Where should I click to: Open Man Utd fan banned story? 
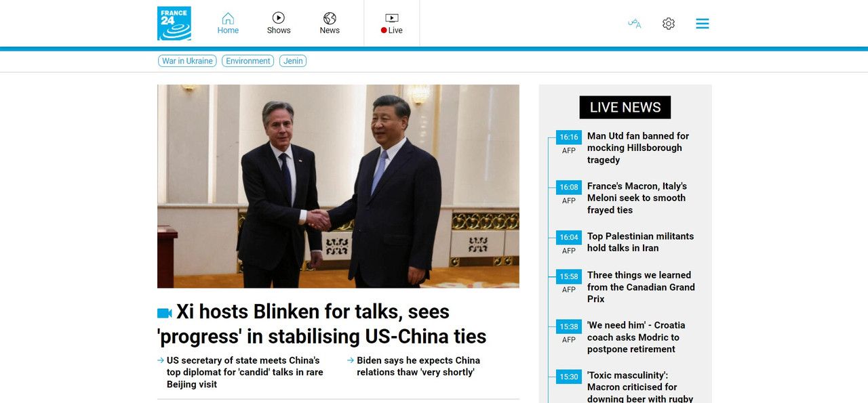click(x=638, y=148)
